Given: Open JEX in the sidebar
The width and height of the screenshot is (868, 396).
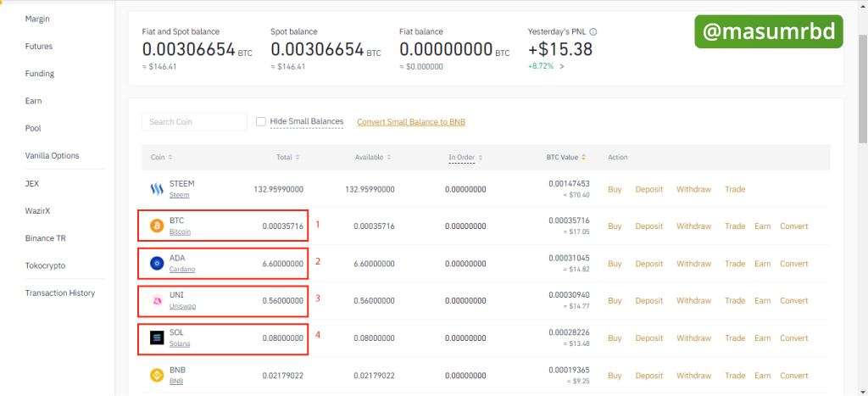Looking at the screenshot, I should 32,183.
